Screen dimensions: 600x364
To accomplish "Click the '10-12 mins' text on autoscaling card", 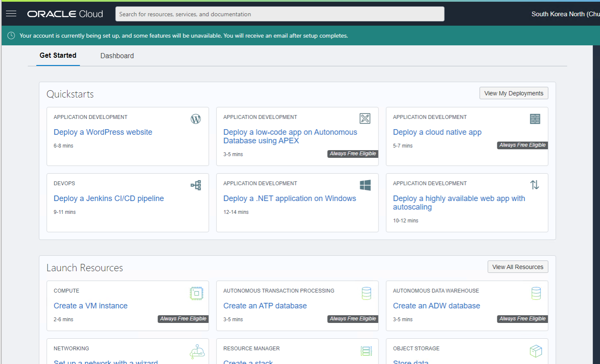I will [406, 221].
